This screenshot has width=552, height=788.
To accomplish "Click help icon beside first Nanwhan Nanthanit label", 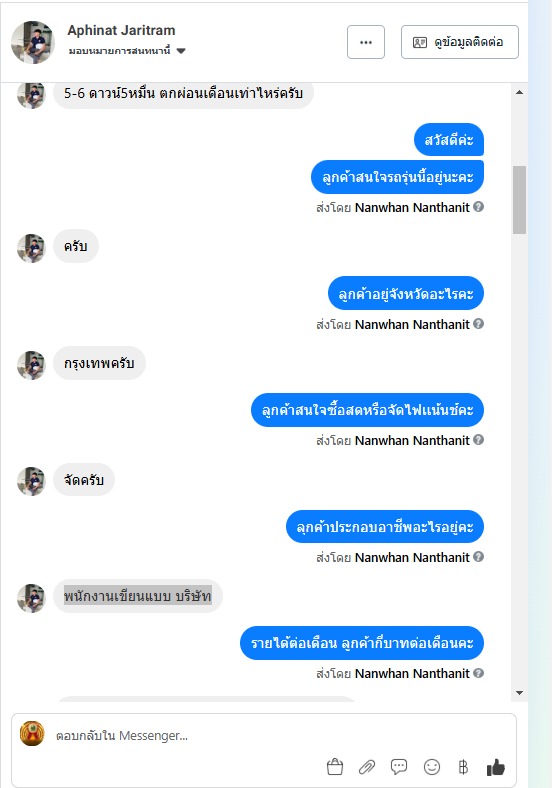I will click(x=479, y=207).
